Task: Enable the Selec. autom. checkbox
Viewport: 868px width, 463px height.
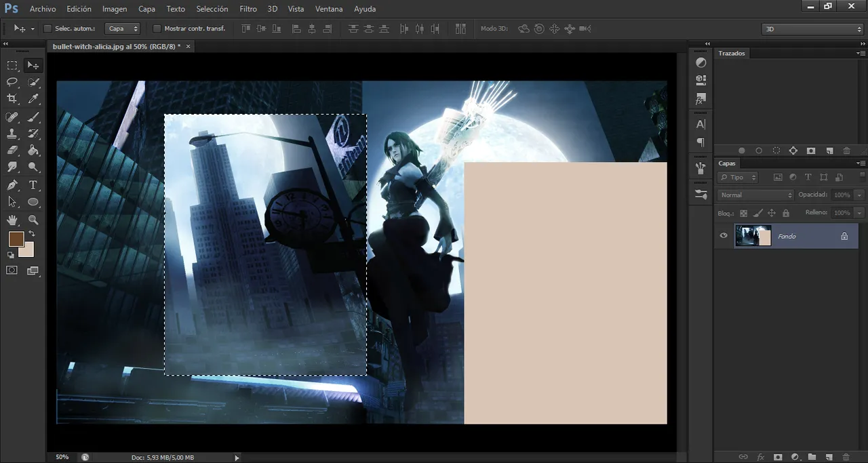Action: point(47,28)
